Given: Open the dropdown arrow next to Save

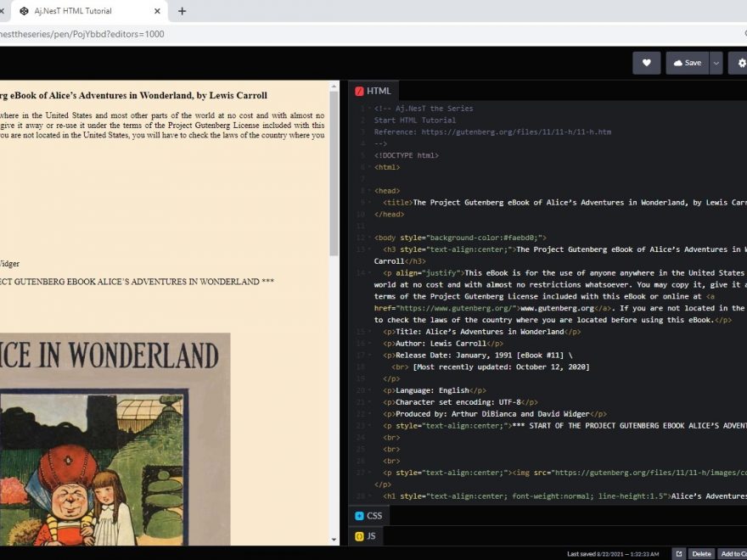Looking at the screenshot, I should (716, 63).
